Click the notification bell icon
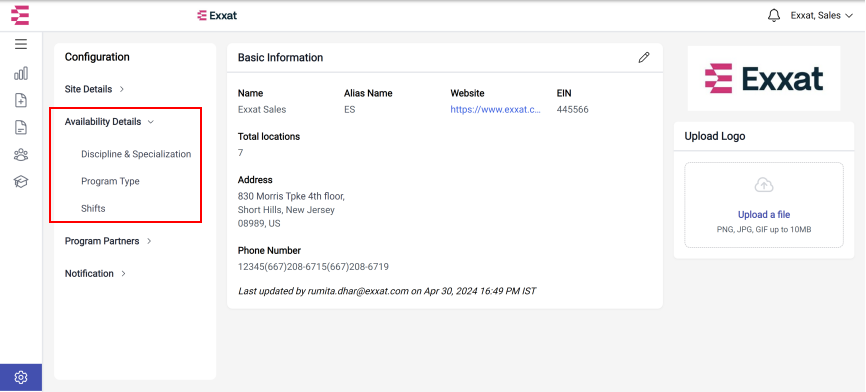 [x=774, y=15]
